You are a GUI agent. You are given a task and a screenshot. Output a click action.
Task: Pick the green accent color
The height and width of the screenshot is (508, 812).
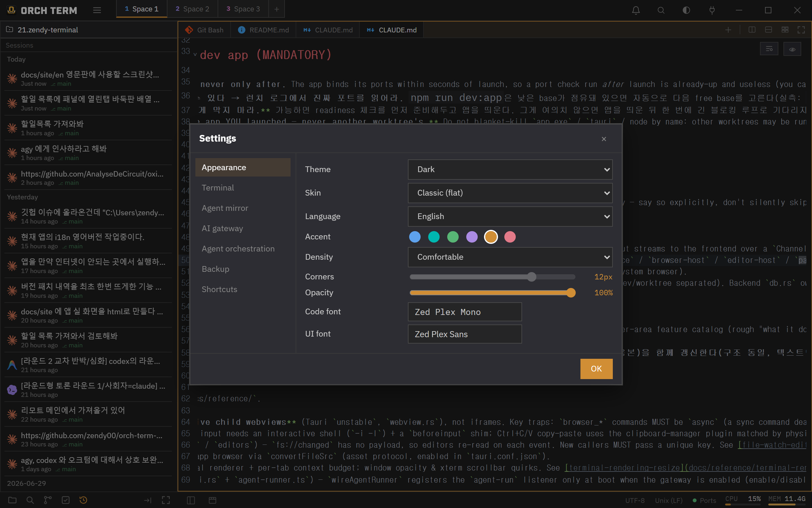click(453, 237)
